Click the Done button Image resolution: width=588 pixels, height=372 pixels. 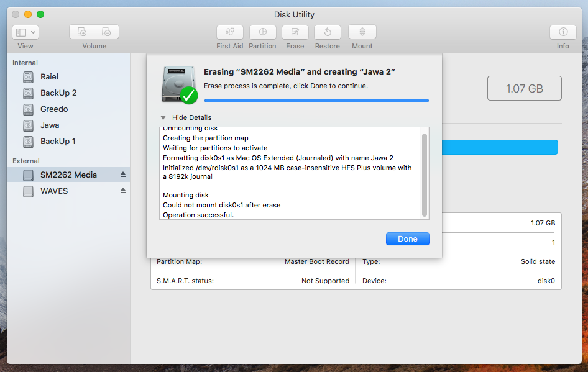click(408, 239)
